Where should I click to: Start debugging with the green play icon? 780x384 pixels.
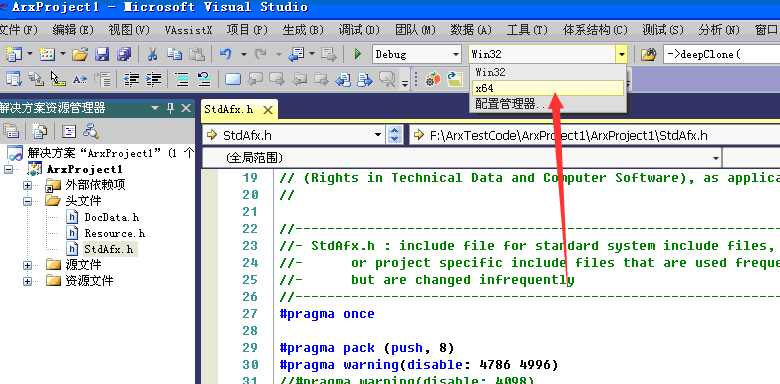coord(357,54)
